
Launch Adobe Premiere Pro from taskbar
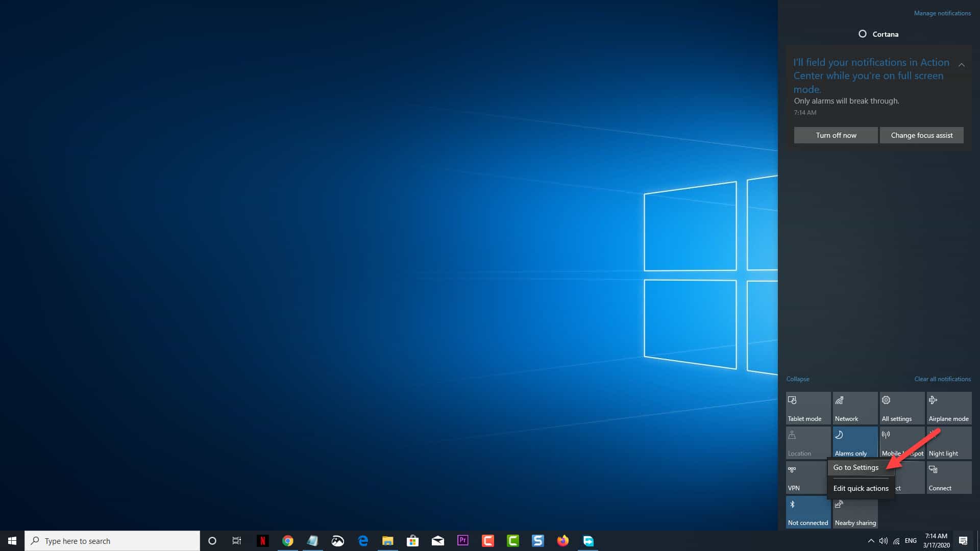(x=463, y=541)
